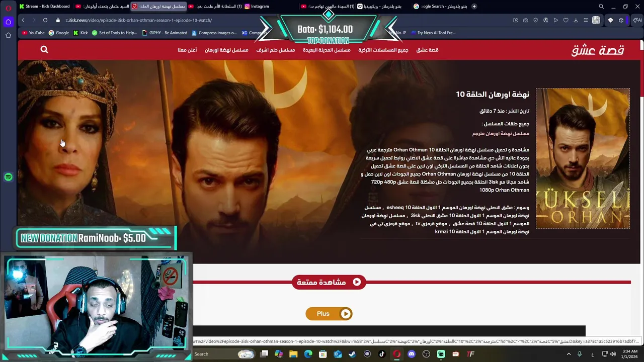This screenshot has width=644, height=362.
Task: Open the Google bookmark
Action: [59, 33]
